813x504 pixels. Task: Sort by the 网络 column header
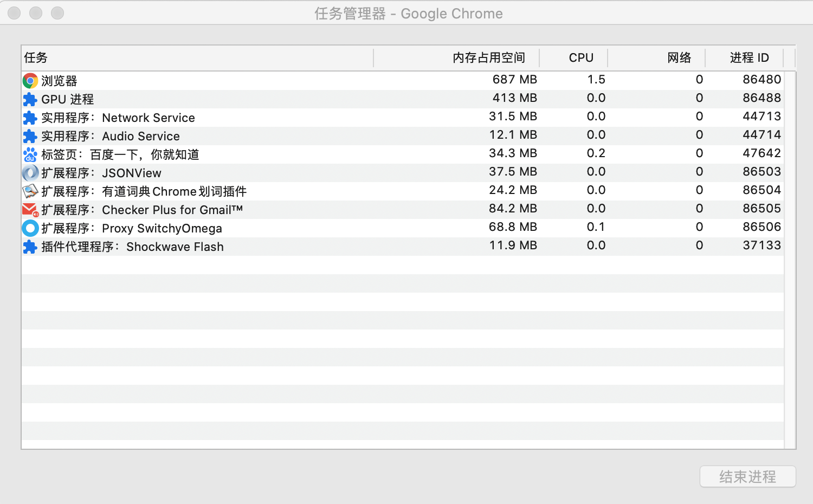pyautogui.click(x=656, y=58)
